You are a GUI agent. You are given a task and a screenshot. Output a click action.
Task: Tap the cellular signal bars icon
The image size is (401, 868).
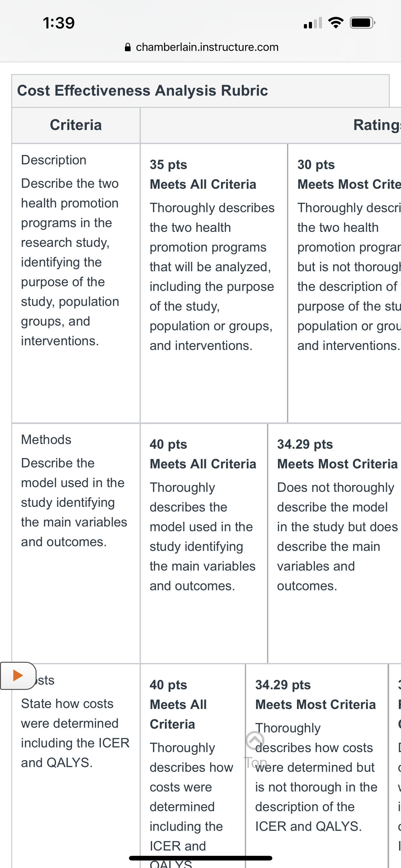coord(313,22)
